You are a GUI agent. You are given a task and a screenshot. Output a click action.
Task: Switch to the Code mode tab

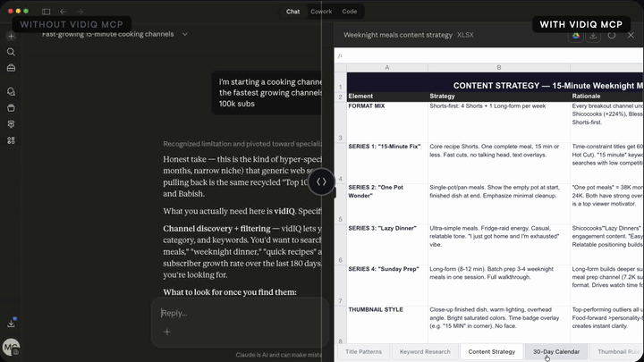(x=350, y=12)
